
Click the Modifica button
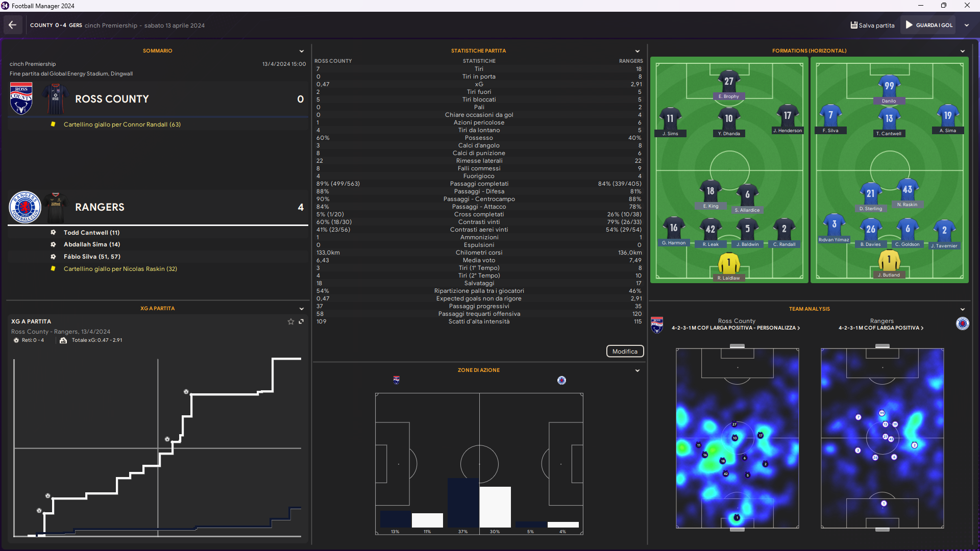(625, 352)
